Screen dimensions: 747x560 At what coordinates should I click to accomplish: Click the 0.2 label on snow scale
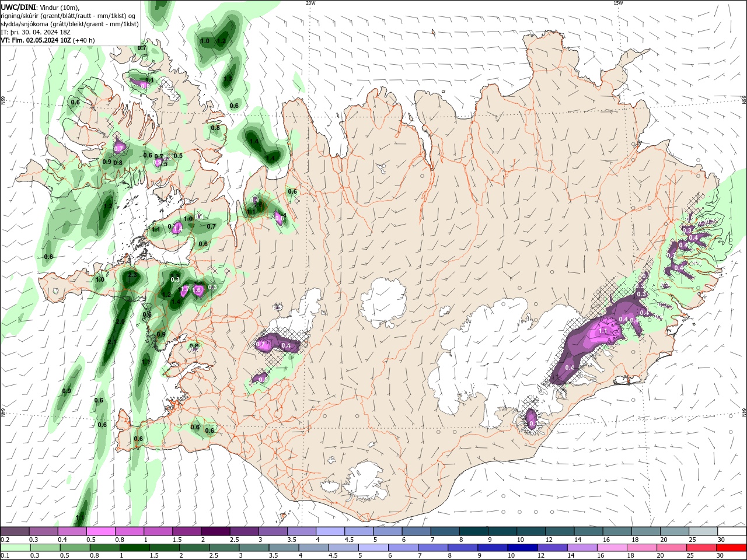click(x=5, y=540)
